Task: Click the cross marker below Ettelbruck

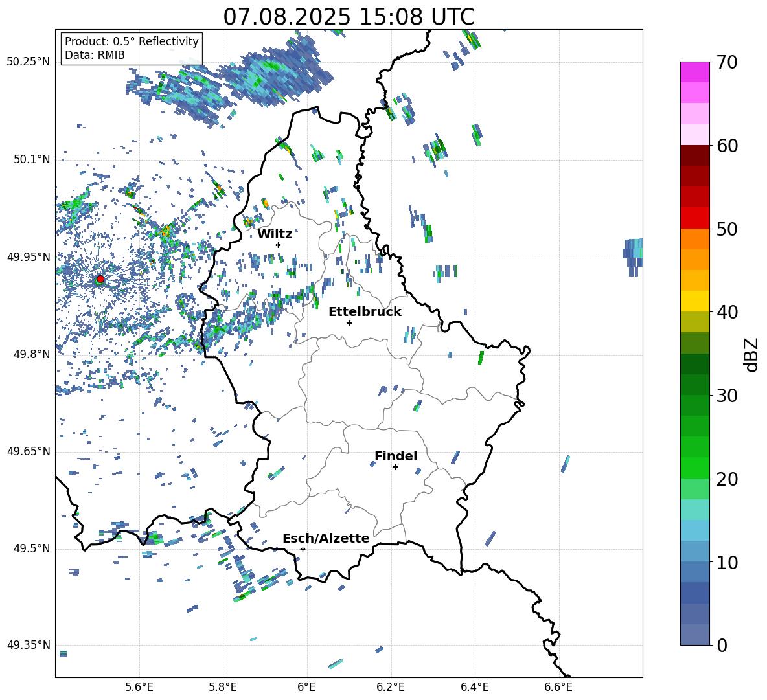Action: [x=349, y=322]
